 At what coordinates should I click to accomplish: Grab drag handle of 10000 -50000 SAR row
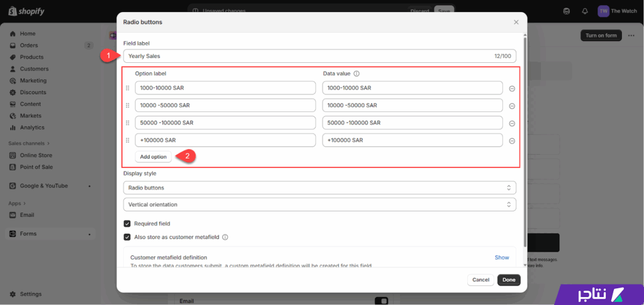click(128, 106)
